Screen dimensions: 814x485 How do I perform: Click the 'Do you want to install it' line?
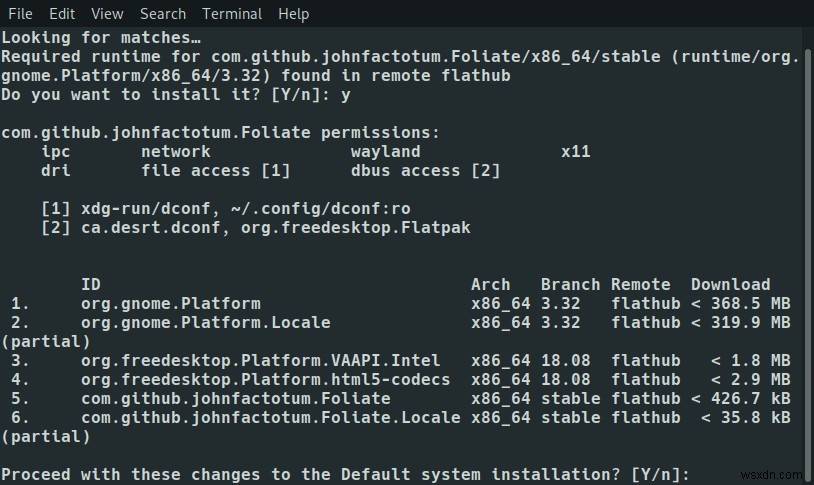(175, 95)
